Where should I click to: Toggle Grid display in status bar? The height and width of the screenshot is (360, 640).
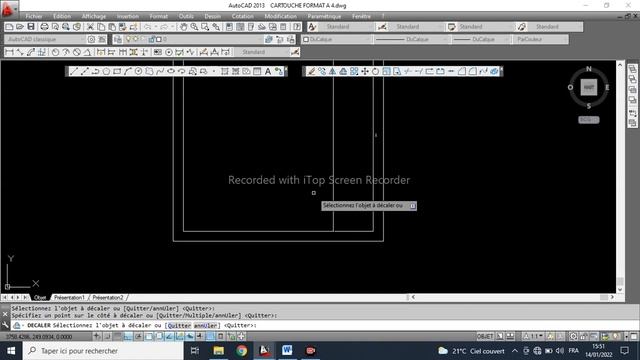(118, 336)
